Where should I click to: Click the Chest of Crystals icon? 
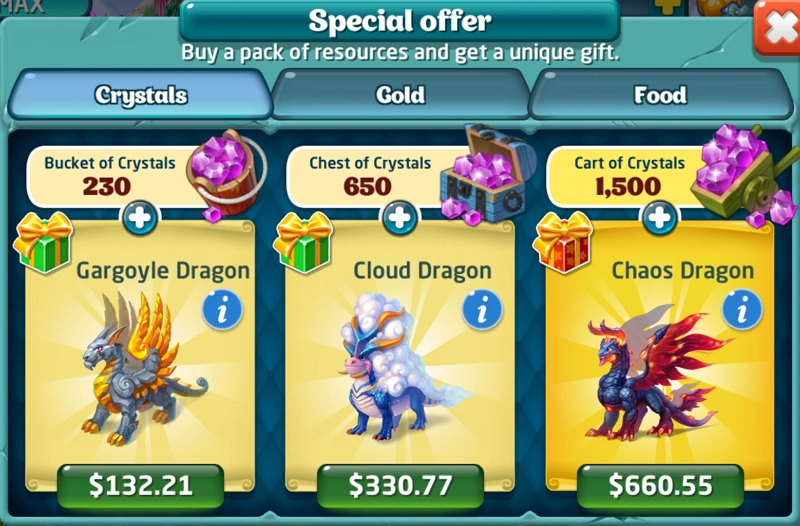pyautogui.click(x=487, y=174)
